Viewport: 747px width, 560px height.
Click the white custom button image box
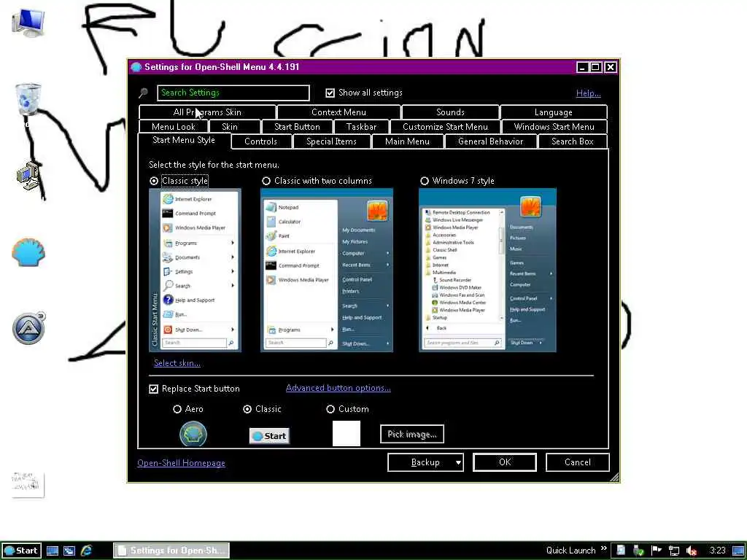[347, 434]
